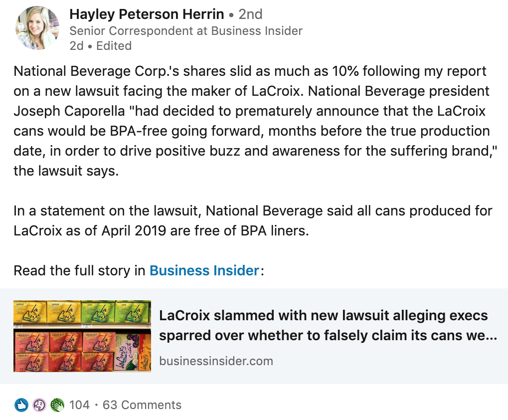Click the author name Hayley Peterson Herrin
This screenshot has height=420, width=508.
[147, 14]
